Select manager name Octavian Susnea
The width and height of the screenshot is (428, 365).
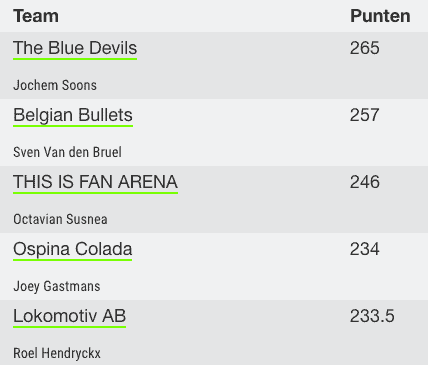click(x=60, y=219)
